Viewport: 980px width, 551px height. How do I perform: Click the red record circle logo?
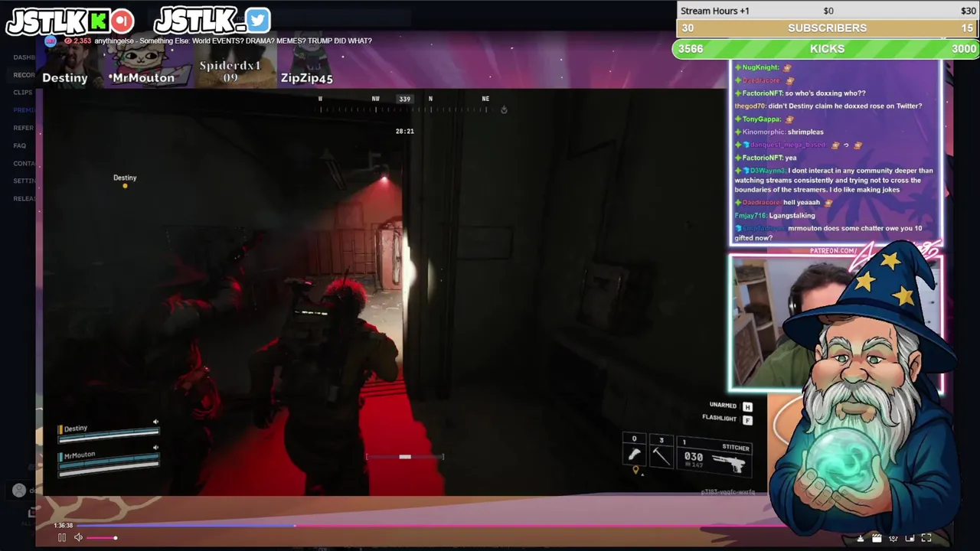(x=122, y=21)
